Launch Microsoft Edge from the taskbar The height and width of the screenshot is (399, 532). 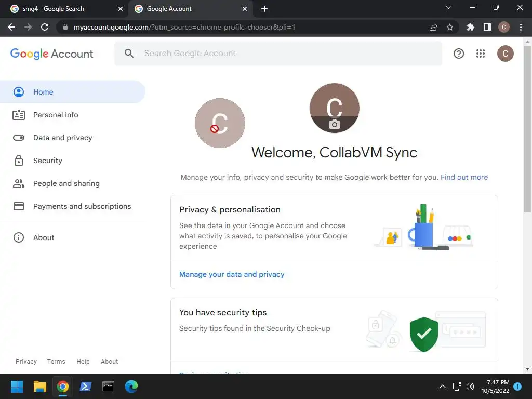click(x=131, y=387)
